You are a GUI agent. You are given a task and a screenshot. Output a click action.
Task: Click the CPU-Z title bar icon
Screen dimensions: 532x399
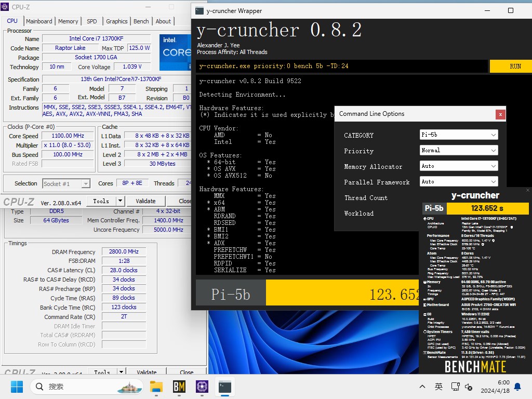pos(5,6)
